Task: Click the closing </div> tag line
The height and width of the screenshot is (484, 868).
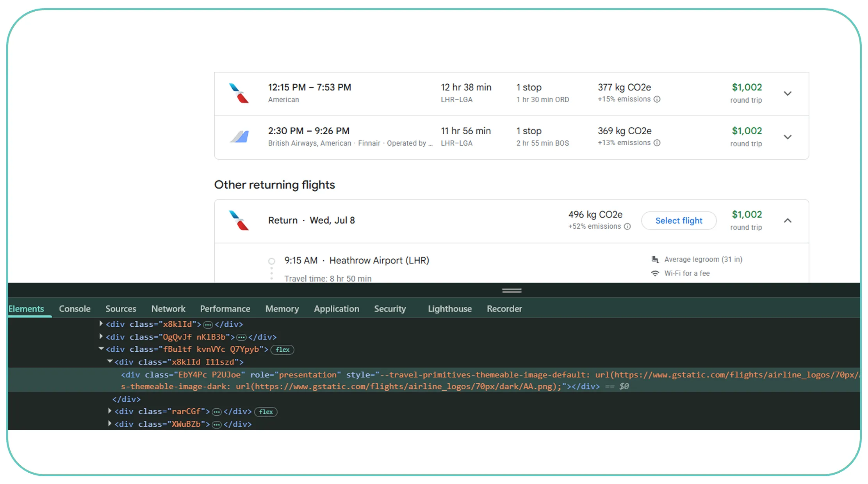Action: click(127, 399)
